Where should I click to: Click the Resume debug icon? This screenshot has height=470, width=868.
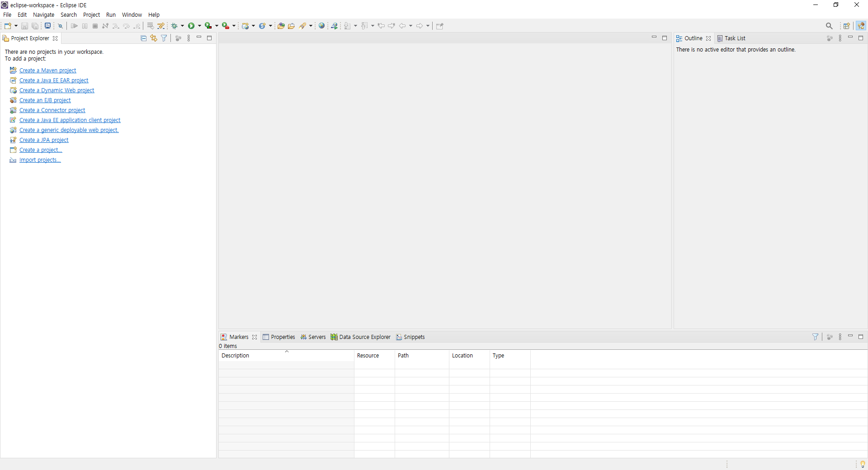[74, 26]
